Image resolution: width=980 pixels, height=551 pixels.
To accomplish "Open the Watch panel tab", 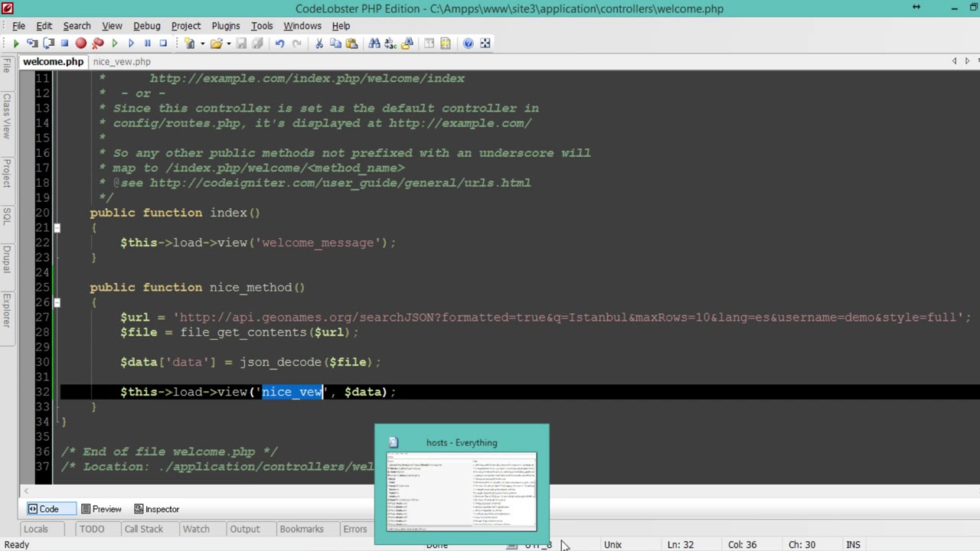I will (196, 529).
